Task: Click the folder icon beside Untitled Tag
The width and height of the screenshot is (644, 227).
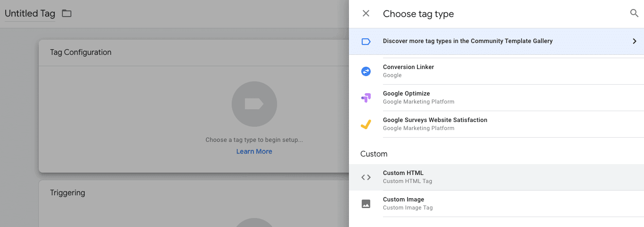Action: (x=67, y=13)
